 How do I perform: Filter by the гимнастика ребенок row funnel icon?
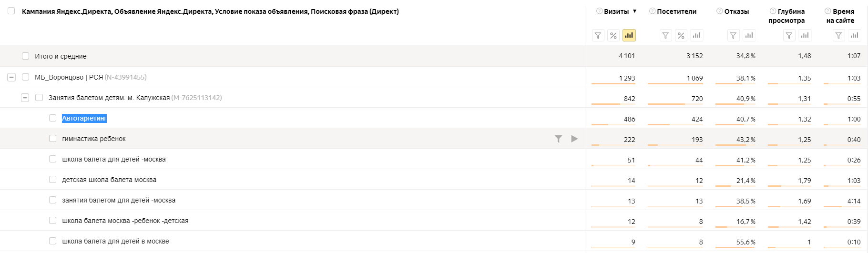tap(558, 139)
